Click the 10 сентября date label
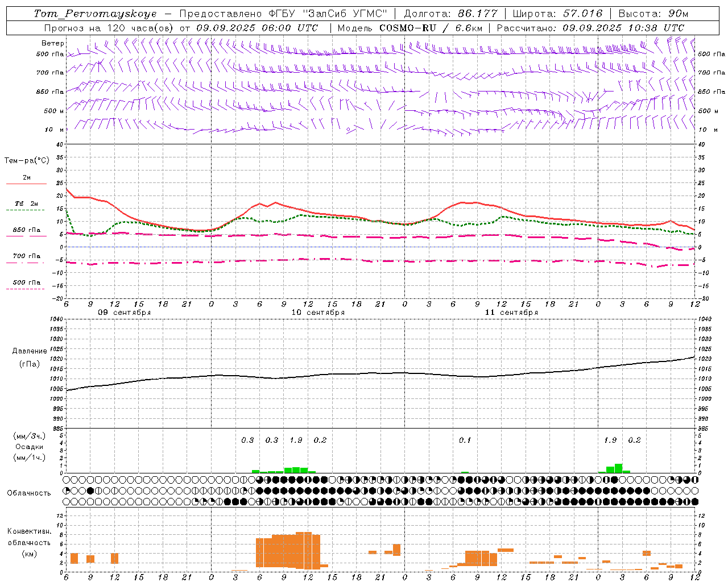This screenshot has height=582, width=728. pyautogui.click(x=318, y=313)
